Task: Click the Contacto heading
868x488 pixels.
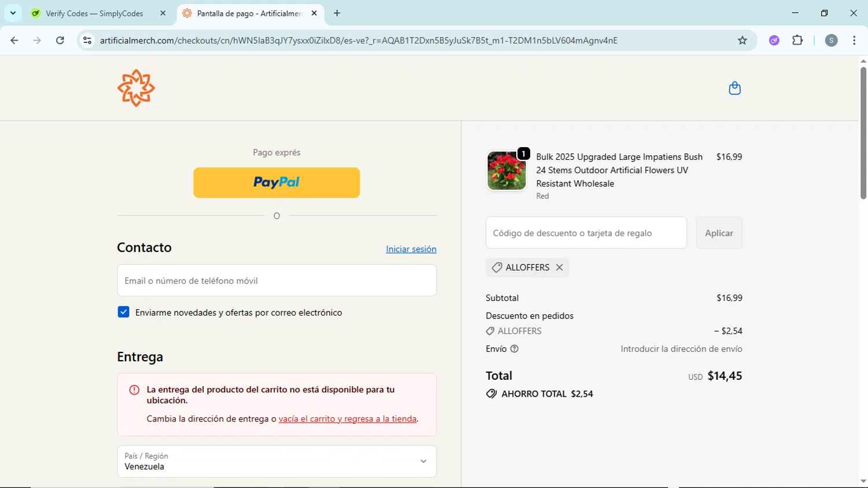Action: tap(144, 248)
